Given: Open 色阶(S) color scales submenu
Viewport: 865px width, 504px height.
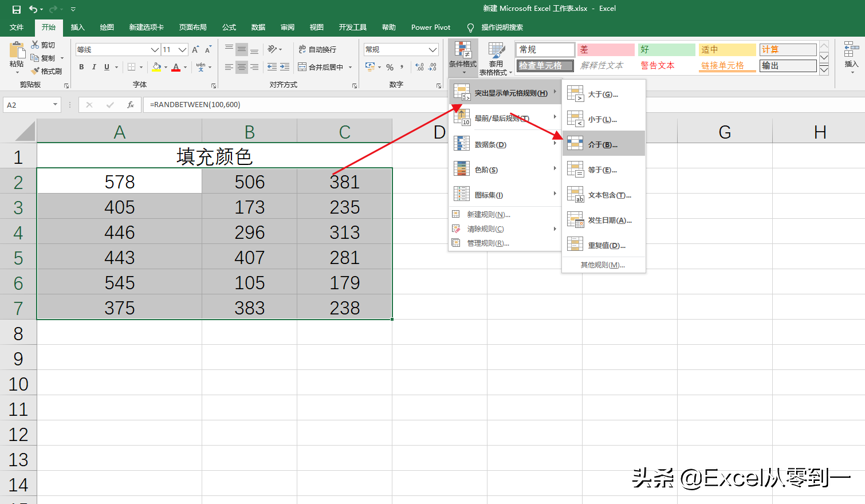Looking at the screenshot, I should tap(505, 170).
